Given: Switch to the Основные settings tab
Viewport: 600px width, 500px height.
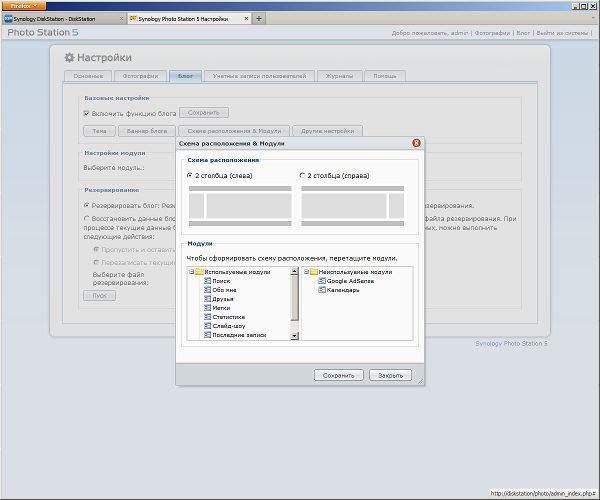Looking at the screenshot, I should point(88,76).
